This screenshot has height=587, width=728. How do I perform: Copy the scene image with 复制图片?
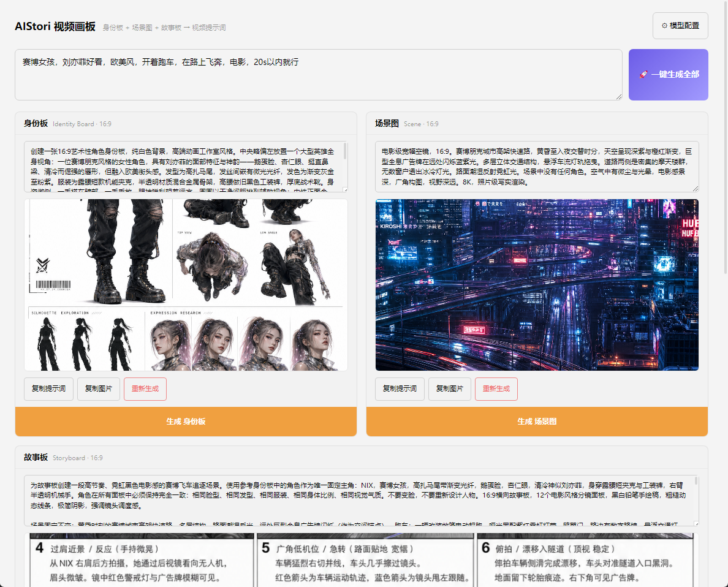449,388
